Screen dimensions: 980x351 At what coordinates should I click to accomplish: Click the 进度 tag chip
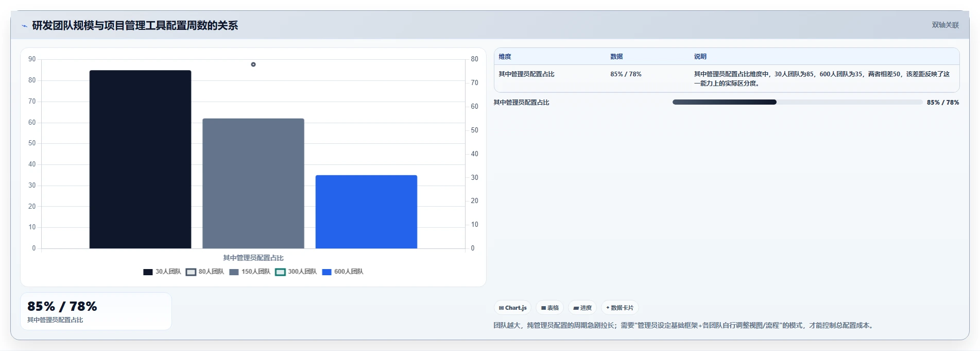click(582, 308)
